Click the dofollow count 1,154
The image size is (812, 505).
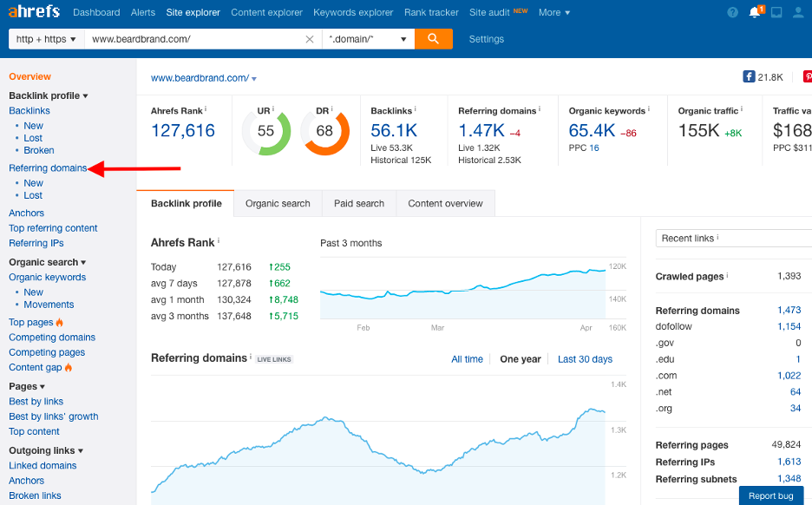point(789,326)
